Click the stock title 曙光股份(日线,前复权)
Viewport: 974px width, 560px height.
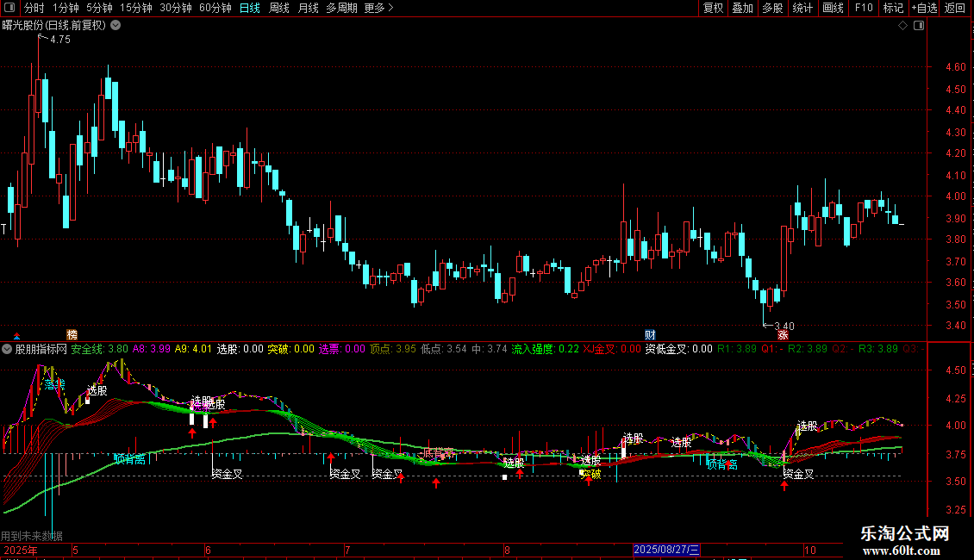click(x=54, y=26)
